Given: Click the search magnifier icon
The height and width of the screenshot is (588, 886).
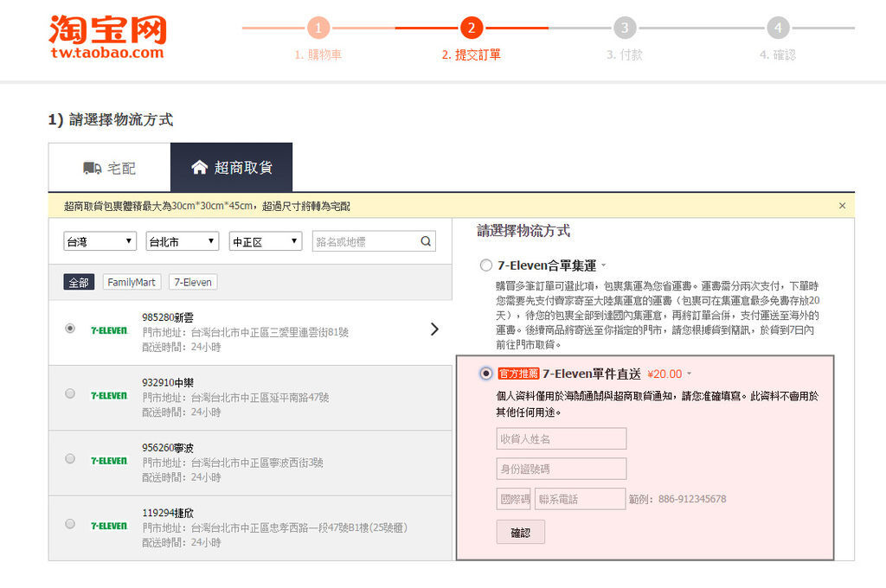Looking at the screenshot, I should click(426, 241).
